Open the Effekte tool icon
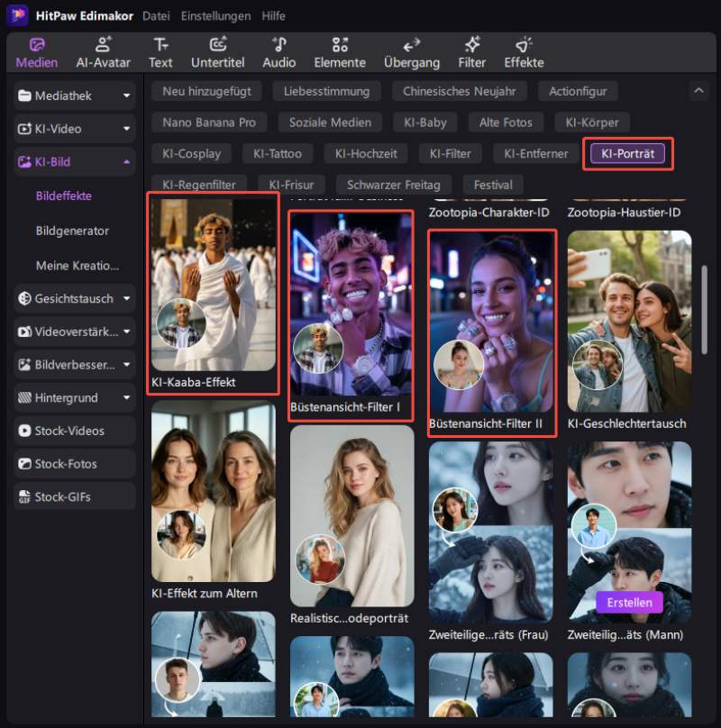 (x=524, y=45)
